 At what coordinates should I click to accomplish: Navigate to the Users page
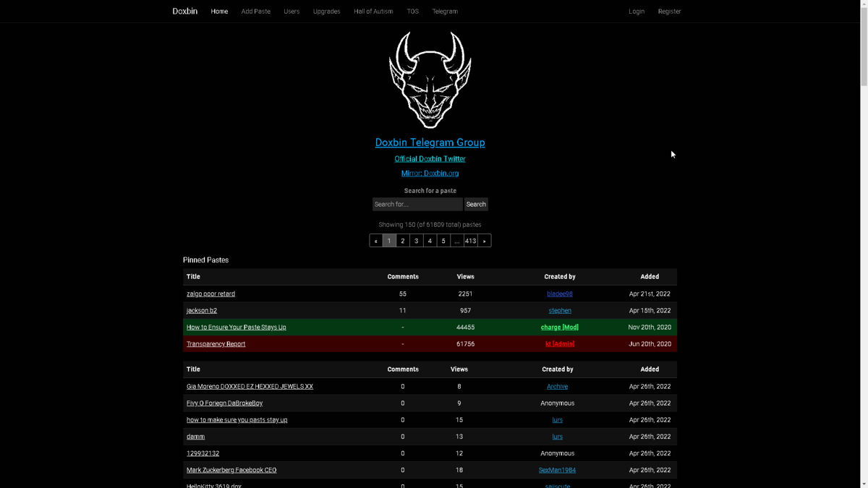(x=292, y=12)
